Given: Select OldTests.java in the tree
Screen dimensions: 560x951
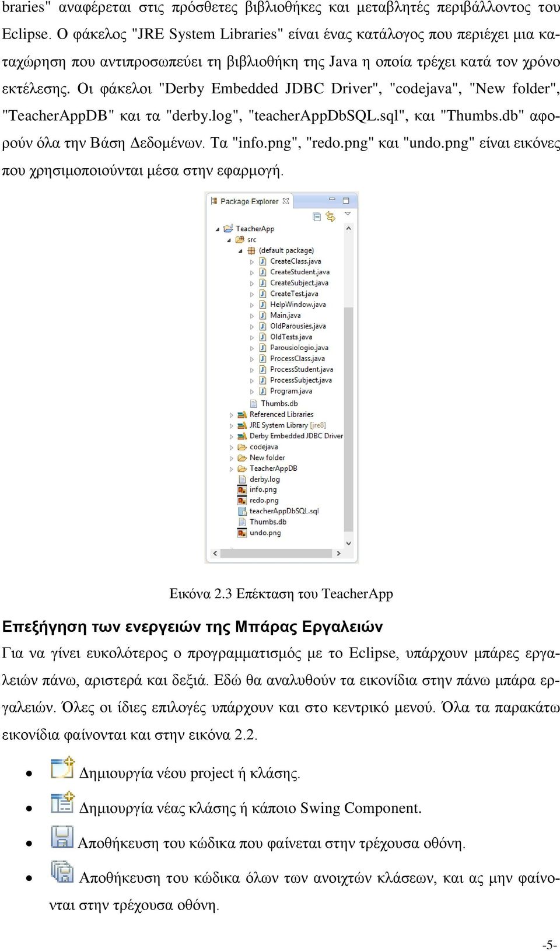Looking at the screenshot, I should [291, 337].
